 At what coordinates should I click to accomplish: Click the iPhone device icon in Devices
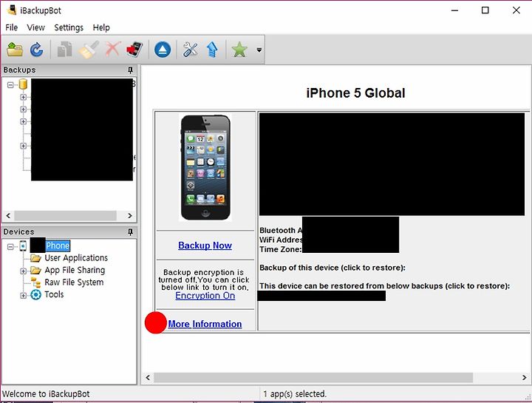(x=23, y=245)
